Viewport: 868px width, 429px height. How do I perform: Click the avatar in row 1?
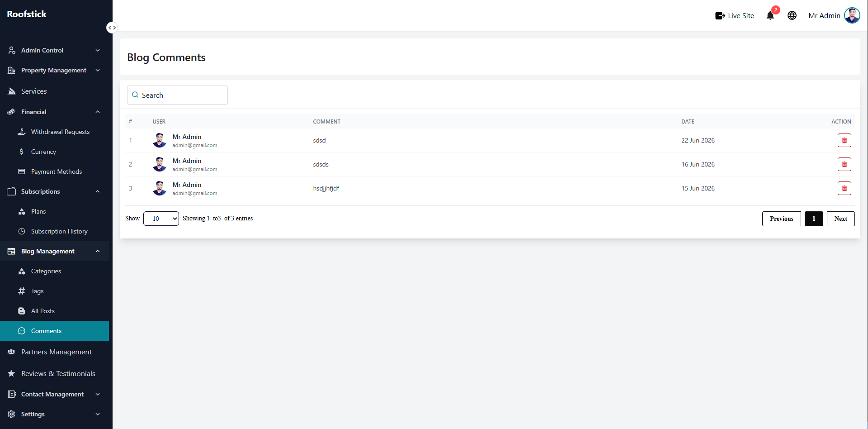tap(159, 140)
